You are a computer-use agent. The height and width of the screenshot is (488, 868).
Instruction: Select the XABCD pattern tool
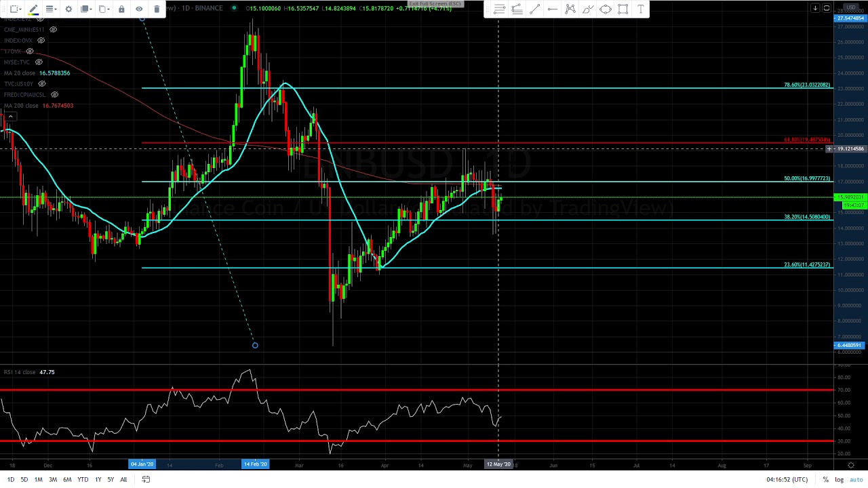point(570,9)
